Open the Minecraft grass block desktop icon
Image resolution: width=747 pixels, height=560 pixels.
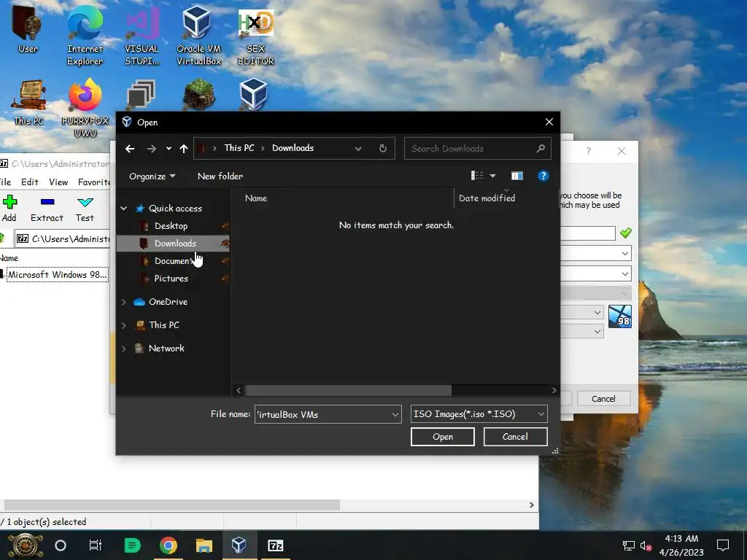[x=198, y=94]
